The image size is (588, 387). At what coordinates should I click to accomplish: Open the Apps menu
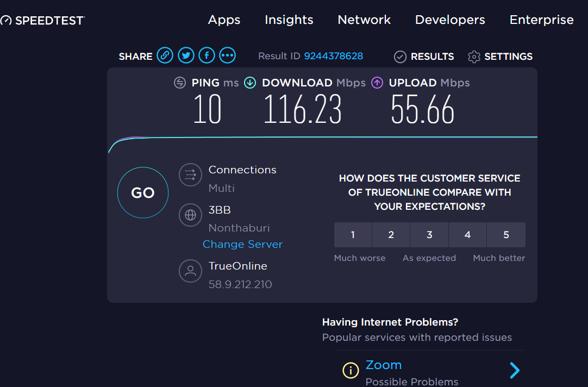(x=224, y=20)
